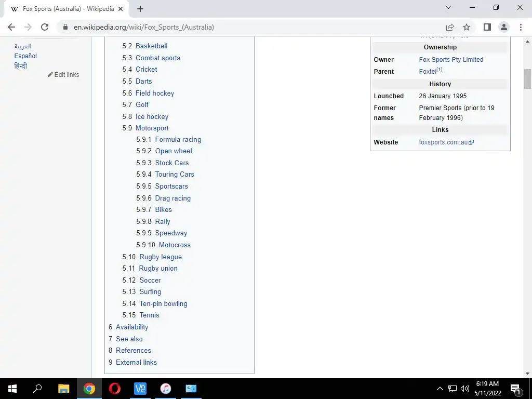532x399 pixels.
Task: Switch to Arabic language version
Action: (23, 46)
